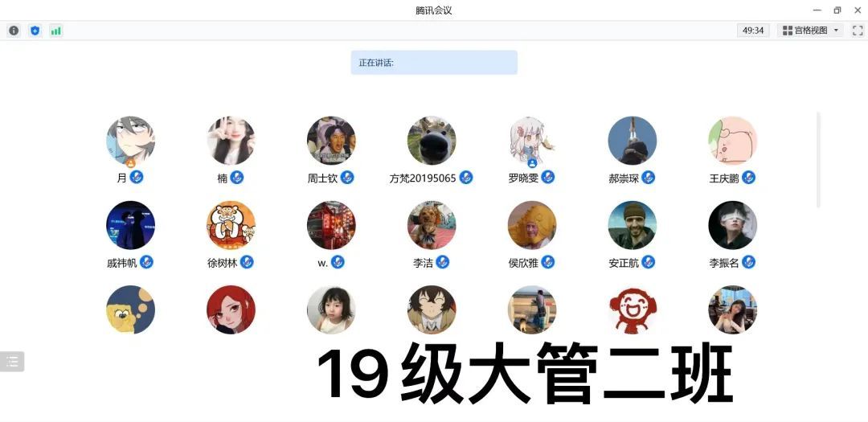Click the 49:34 meeting timer
The width and height of the screenshot is (868, 422).
753,31
